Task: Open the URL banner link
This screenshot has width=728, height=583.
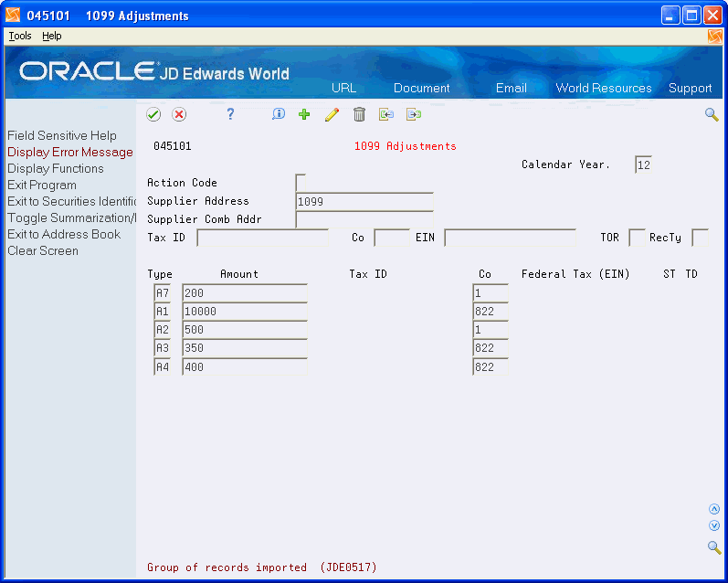Action: click(x=344, y=89)
